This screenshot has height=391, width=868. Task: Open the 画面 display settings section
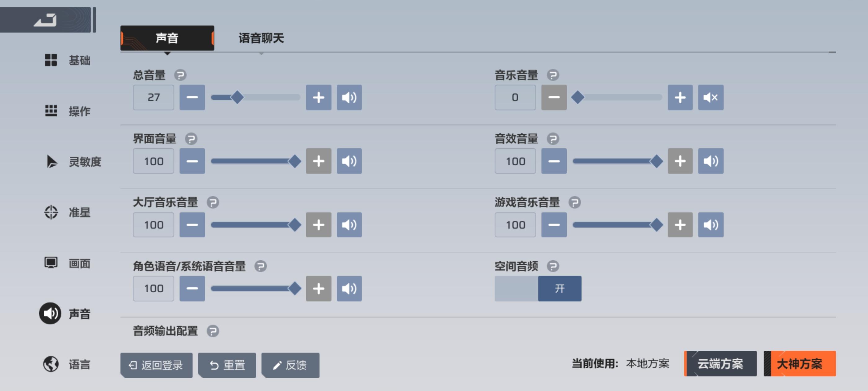pyautogui.click(x=67, y=263)
